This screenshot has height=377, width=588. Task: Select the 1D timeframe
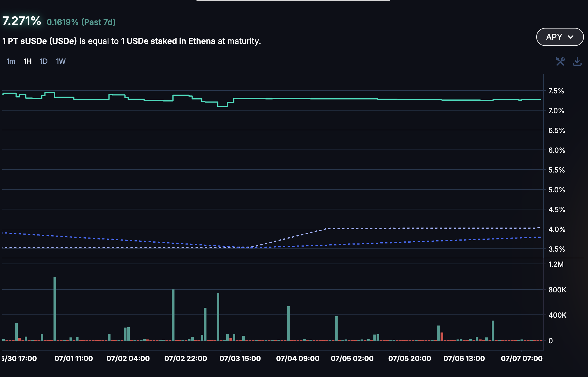(44, 61)
